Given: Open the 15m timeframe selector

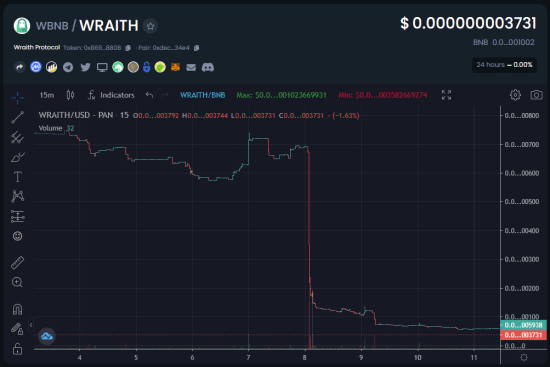Looking at the screenshot, I should click(47, 95).
